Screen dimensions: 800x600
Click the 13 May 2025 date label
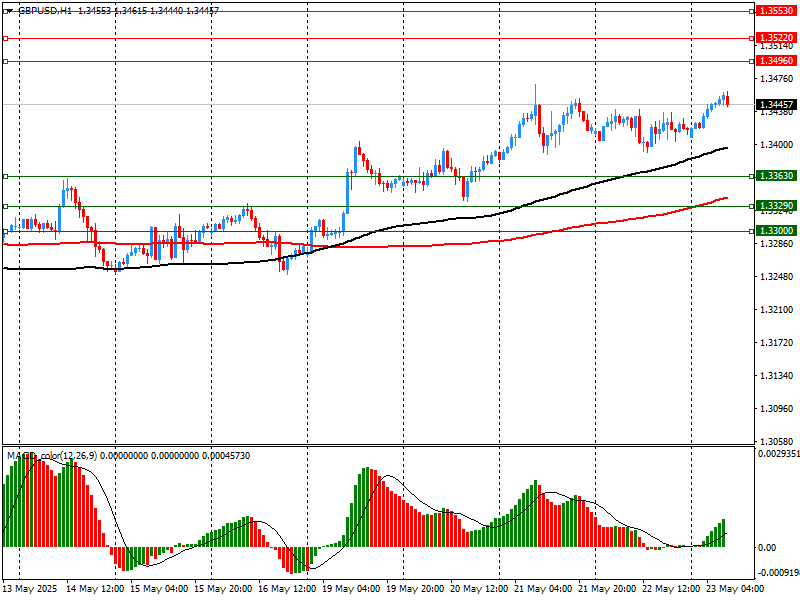[x=32, y=589]
